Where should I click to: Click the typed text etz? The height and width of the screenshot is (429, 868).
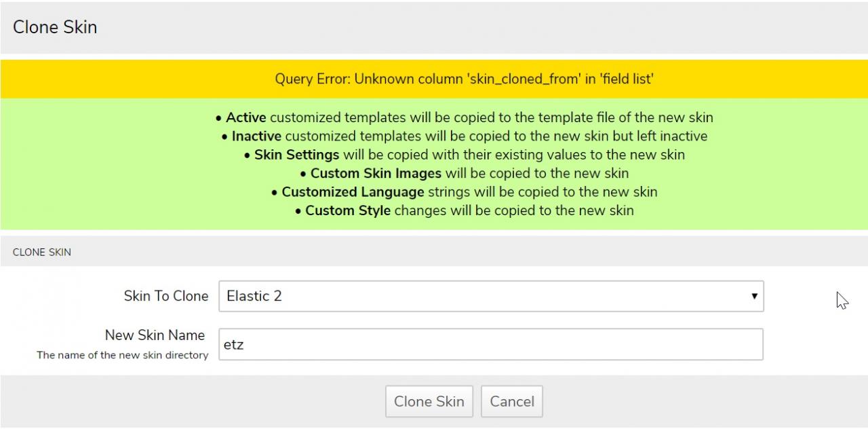tap(234, 345)
